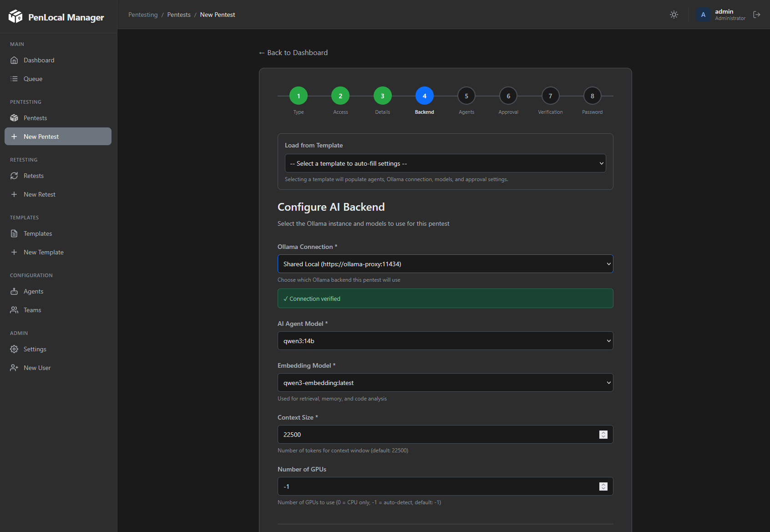Expand the Load from Template dropdown
770x532 pixels.
point(445,163)
